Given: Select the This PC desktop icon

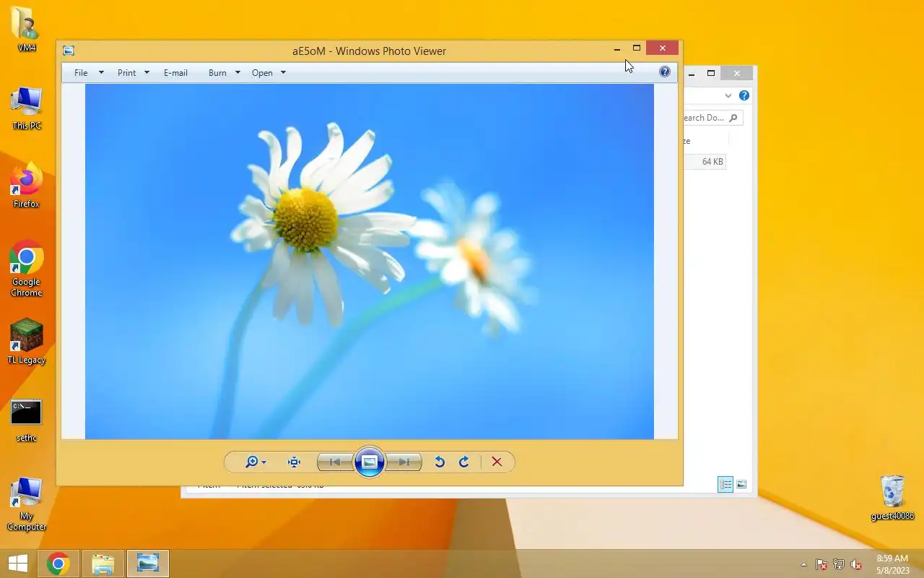Looking at the screenshot, I should tap(27, 108).
